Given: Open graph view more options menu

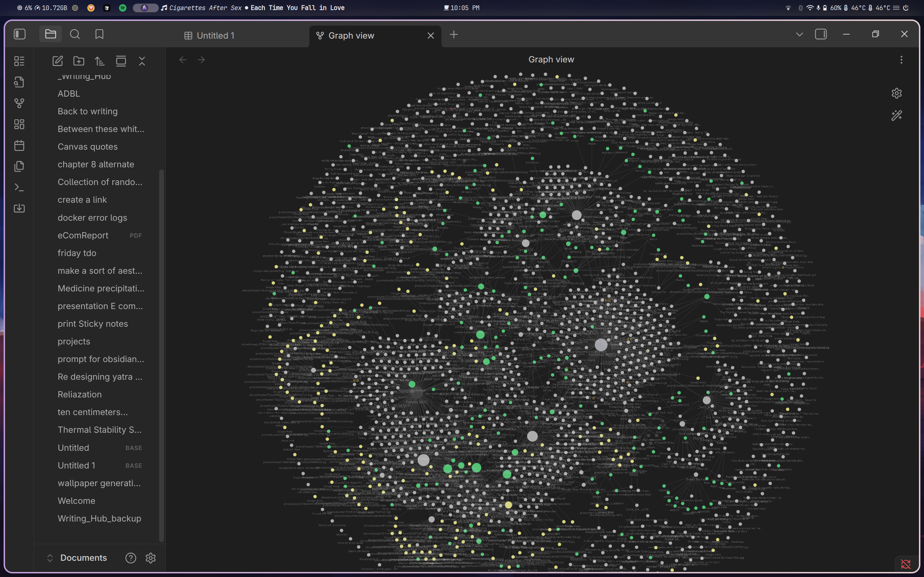Looking at the screenshot, I should (x=901, y=60).
